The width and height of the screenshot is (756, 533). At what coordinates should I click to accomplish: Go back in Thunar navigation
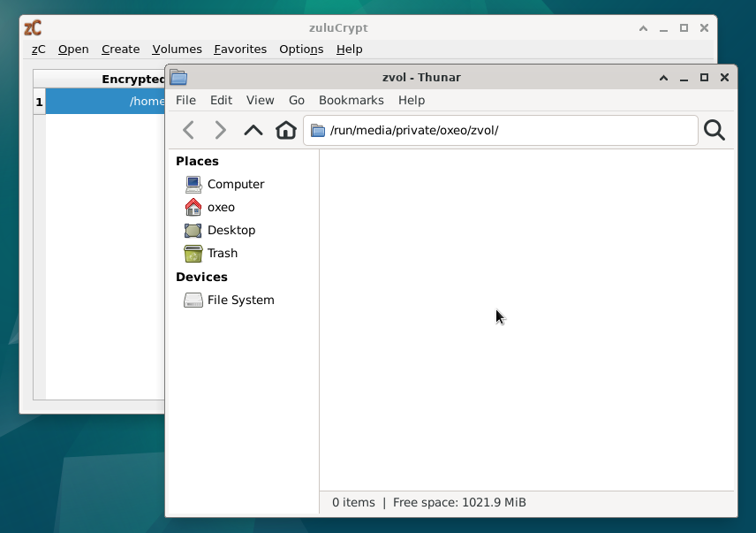[x=188, y=130]
